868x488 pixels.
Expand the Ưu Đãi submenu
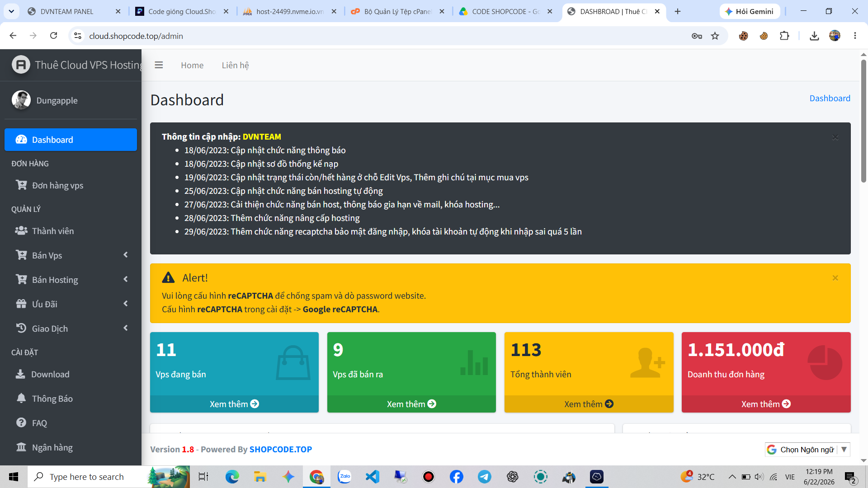(x=71, y=304)
